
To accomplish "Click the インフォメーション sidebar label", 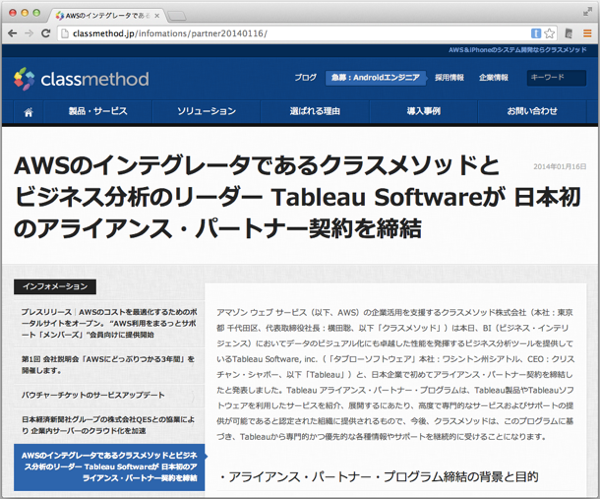I will click(55, 287).
